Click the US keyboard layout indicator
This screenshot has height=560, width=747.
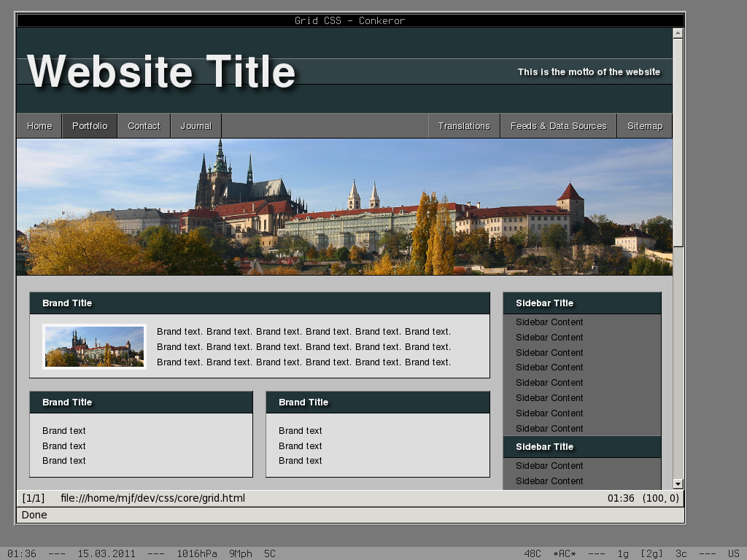point(733,553)
